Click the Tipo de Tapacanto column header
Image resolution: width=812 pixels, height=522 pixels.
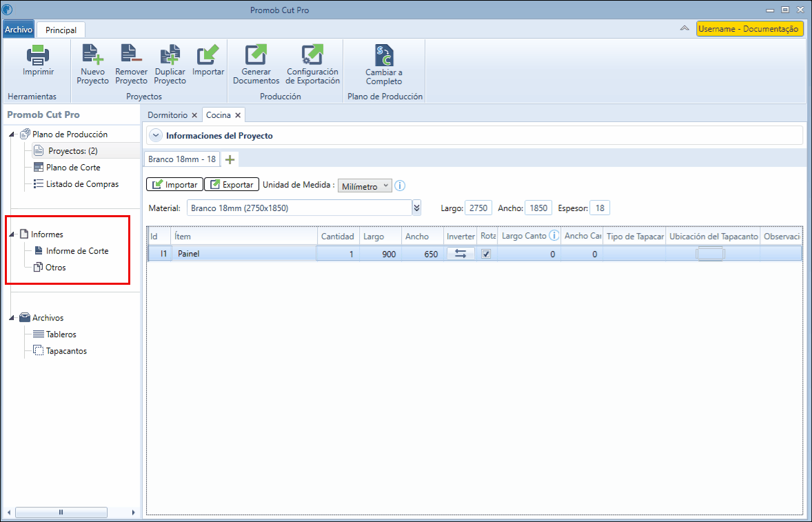(x=634, y=236)
